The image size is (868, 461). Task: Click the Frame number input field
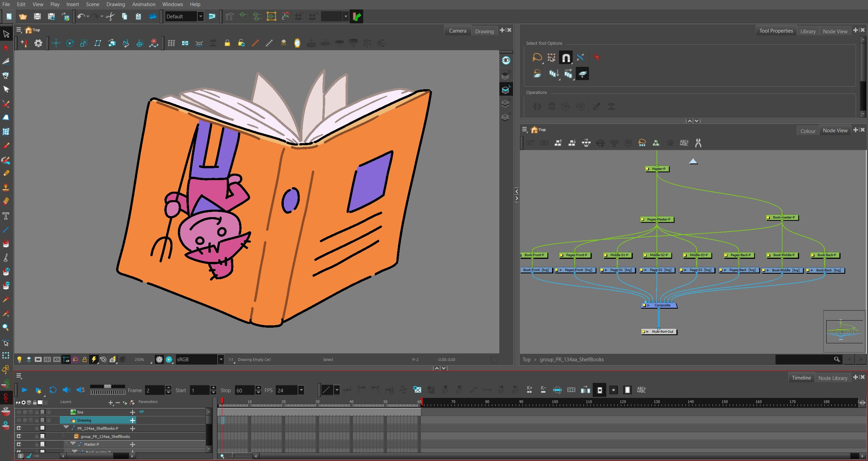[x=155, y=390]
